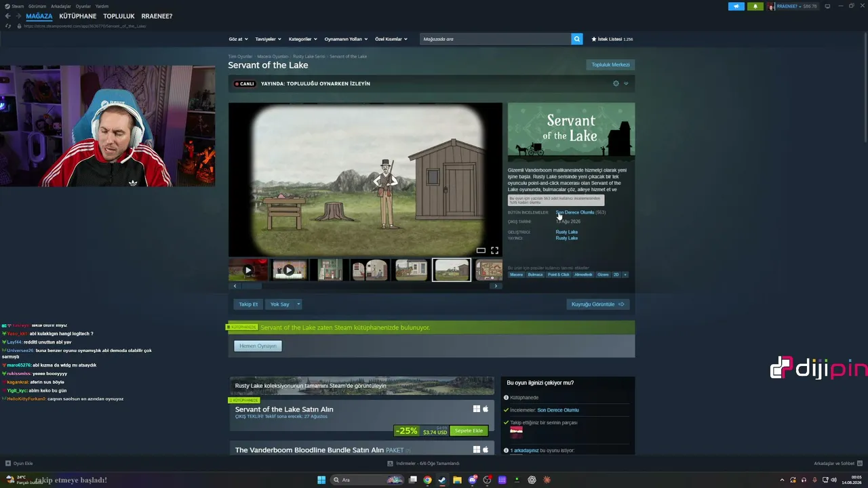Click in the Mağazada ara search field
The height and width of the screenshot is (488, 868).
[x=496, y=39]
